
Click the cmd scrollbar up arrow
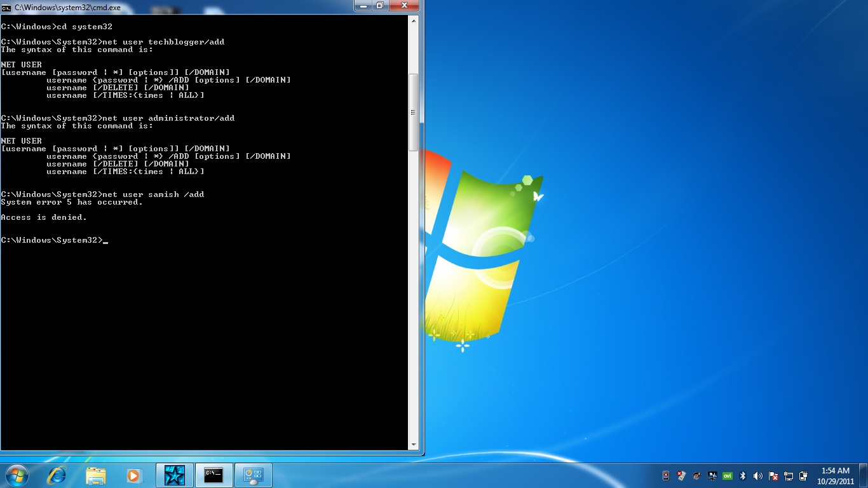point(414,20)
